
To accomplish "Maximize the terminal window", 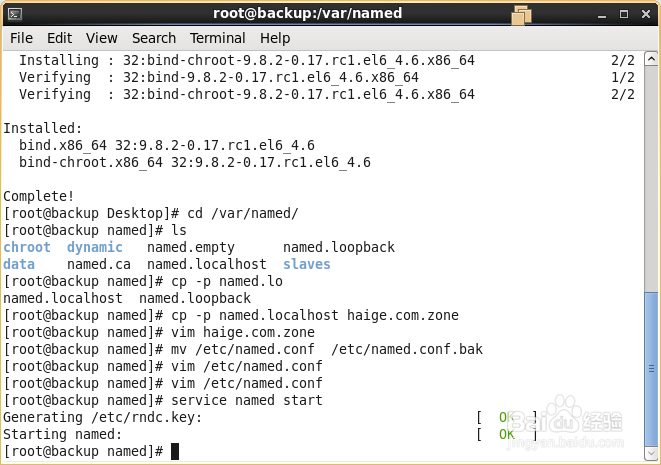I will pos(622,13).
